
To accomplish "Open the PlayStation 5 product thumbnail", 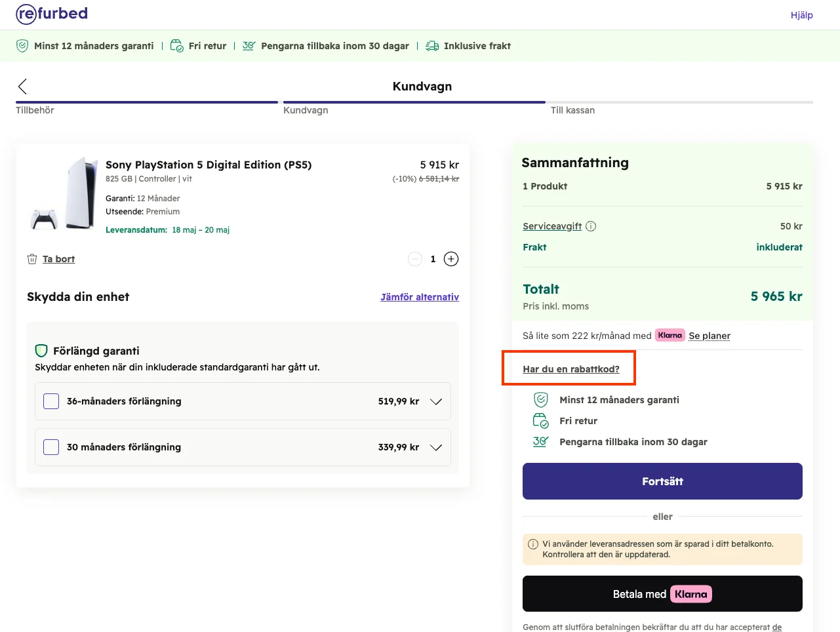I will pos(64,193).
